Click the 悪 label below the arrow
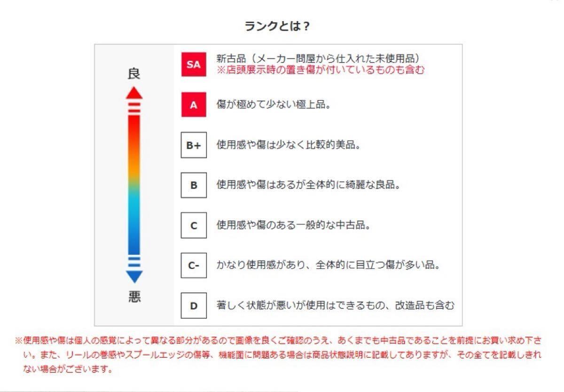 pos(134,297)
